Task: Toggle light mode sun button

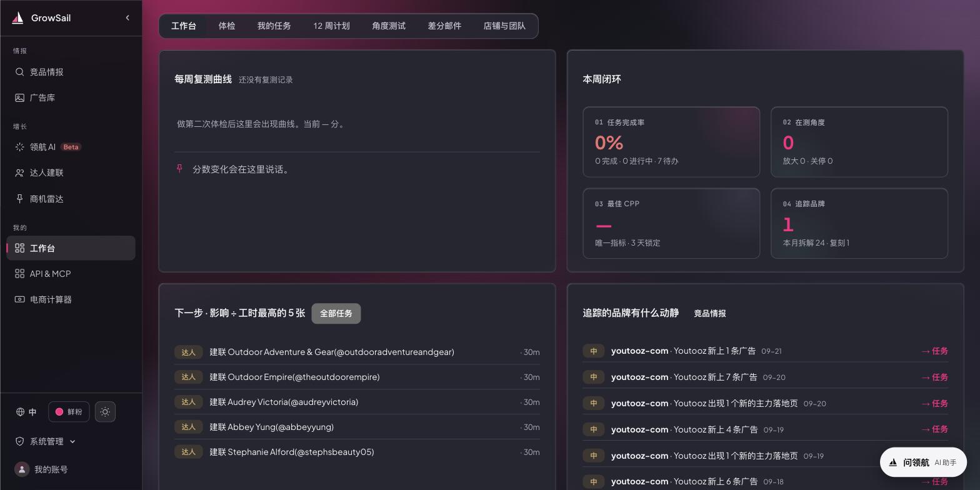Action: pos(105,412)
